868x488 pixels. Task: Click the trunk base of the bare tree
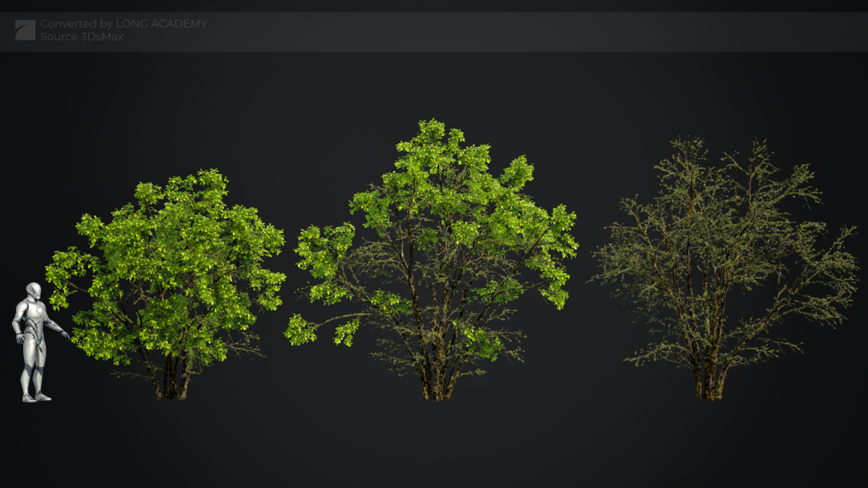(710, 388)
